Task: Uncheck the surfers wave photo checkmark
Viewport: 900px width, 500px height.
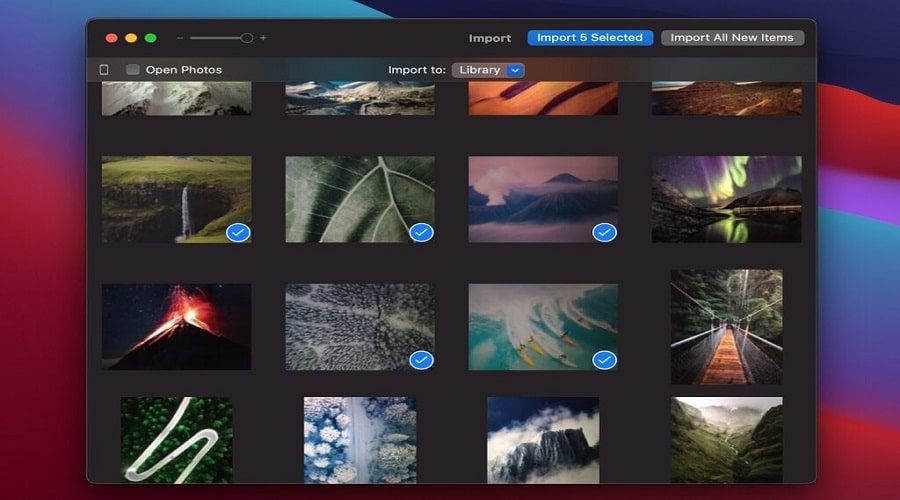Action: click(604, 360)
